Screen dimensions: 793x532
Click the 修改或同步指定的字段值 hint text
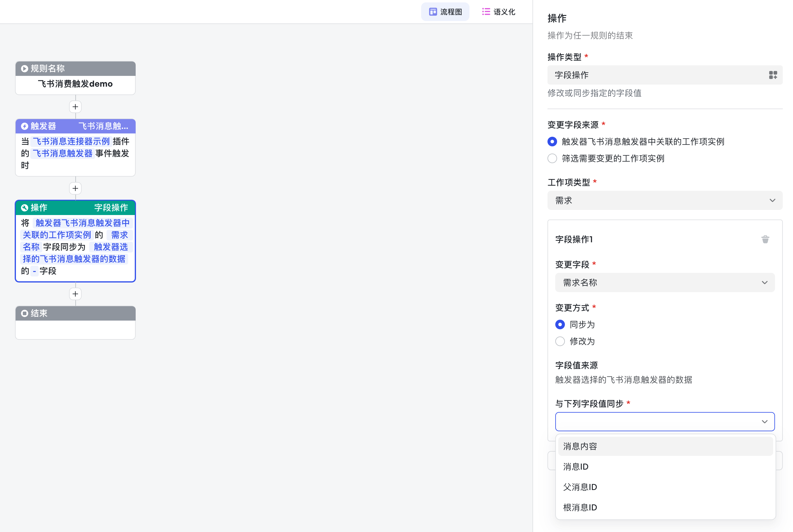coord(594,93)
